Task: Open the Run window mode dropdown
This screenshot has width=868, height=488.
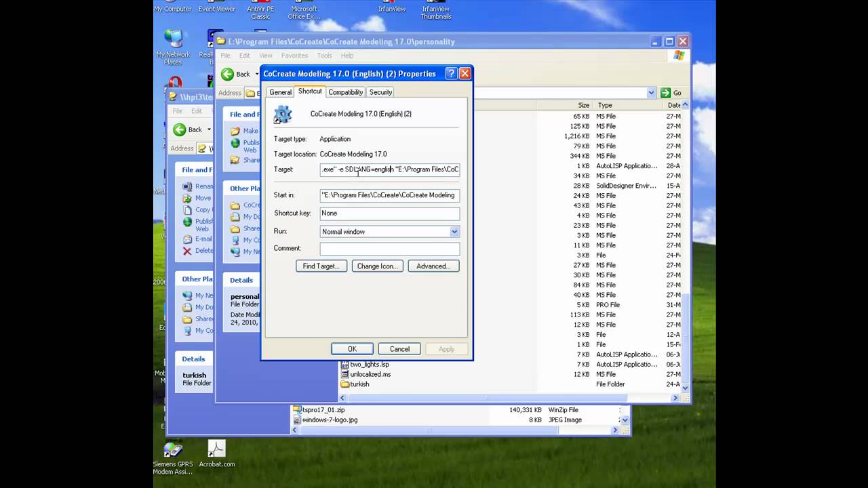Action: pyautogui.click(x=454, y=232)
